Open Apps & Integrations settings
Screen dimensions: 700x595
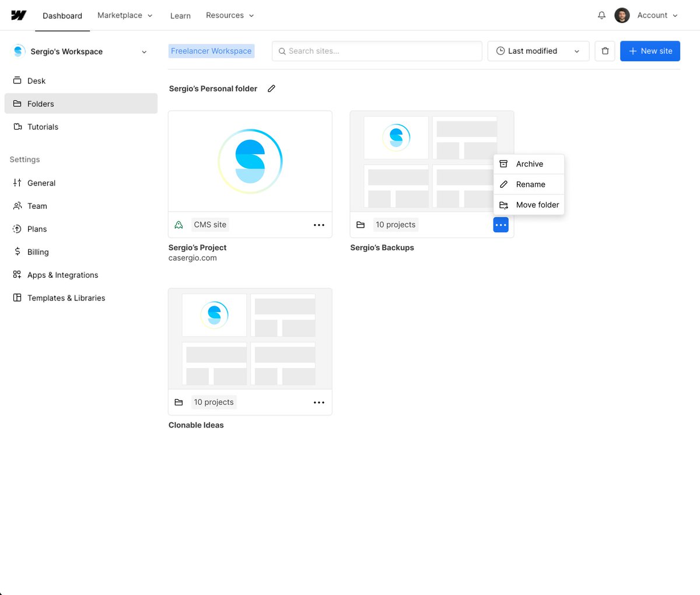click(81, 275)
